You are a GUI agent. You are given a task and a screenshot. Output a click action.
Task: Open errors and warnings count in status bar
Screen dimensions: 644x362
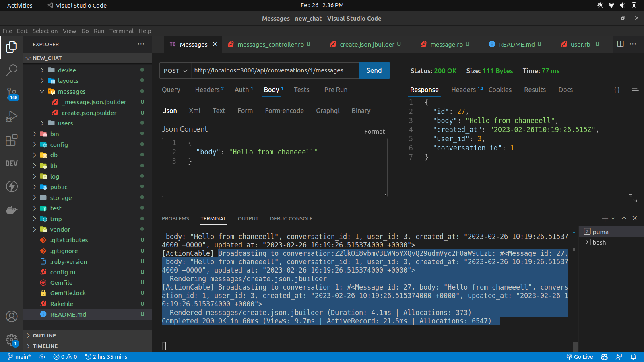click(65, 357)
